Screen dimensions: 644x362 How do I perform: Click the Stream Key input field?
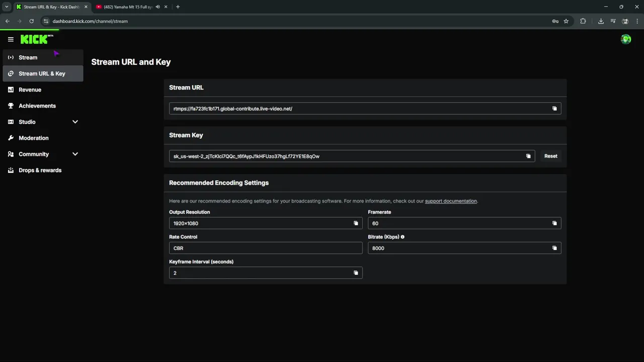click(x=347, y=156)
